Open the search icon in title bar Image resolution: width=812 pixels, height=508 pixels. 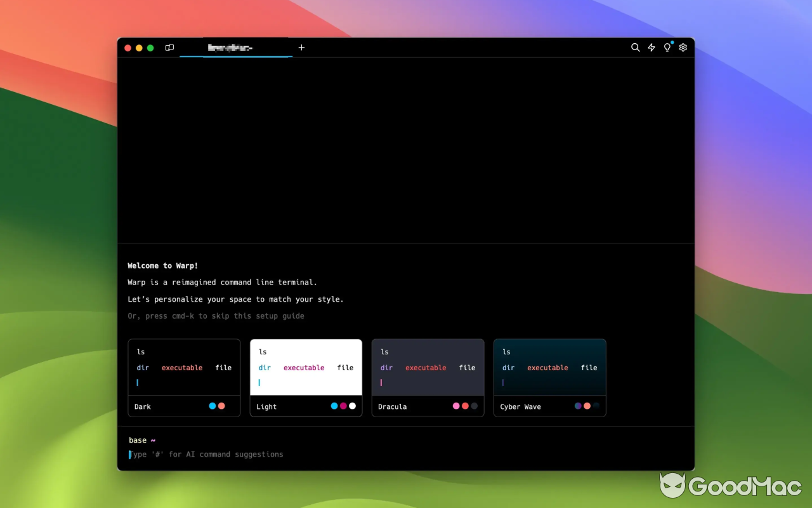[x=635, y=48]
